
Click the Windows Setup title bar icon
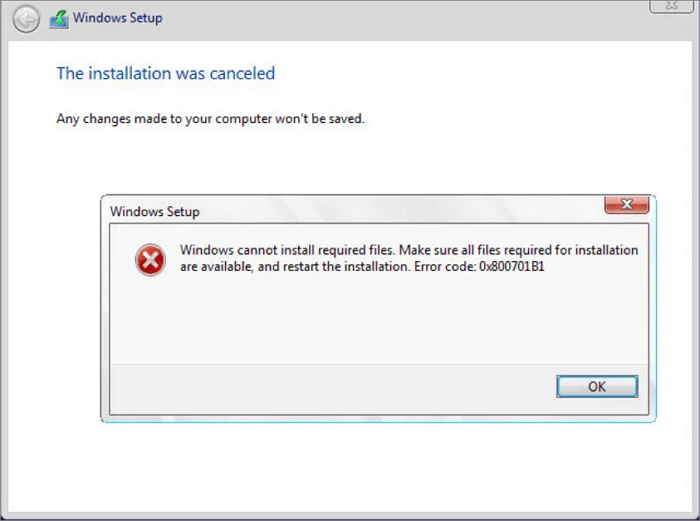click(59, 18)
